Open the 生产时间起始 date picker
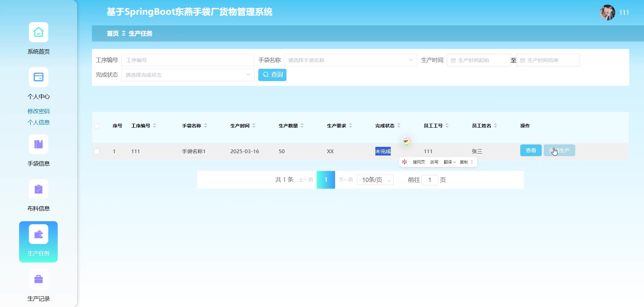This screenshot has height=307, width=644. pos(478,60)
